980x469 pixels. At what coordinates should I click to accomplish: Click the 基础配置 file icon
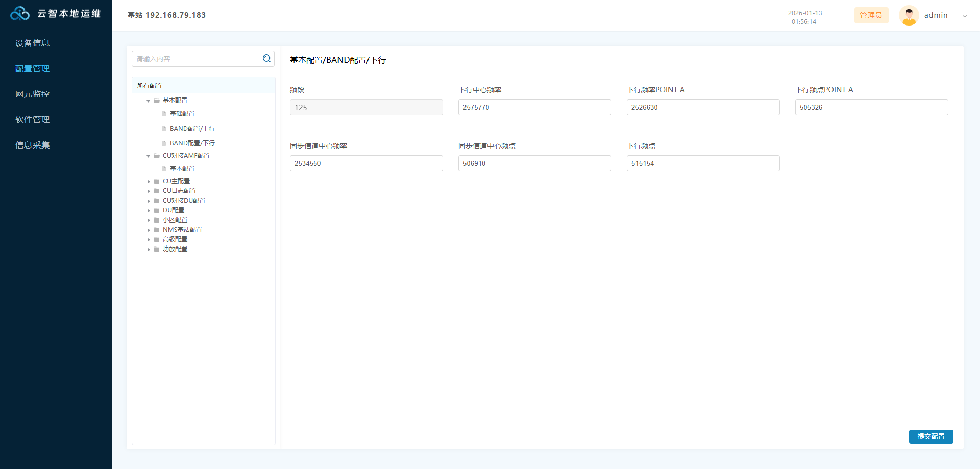164,114
